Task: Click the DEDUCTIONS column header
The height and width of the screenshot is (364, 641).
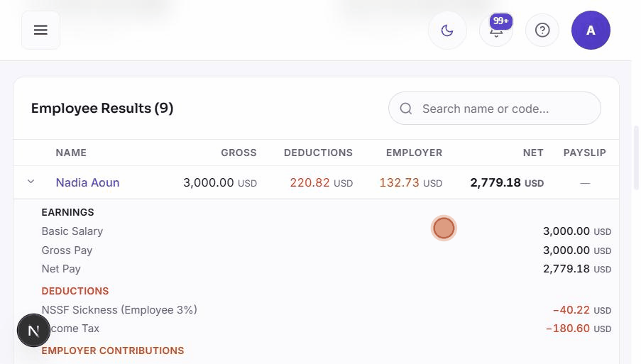Action: click(x=318, y=153)
